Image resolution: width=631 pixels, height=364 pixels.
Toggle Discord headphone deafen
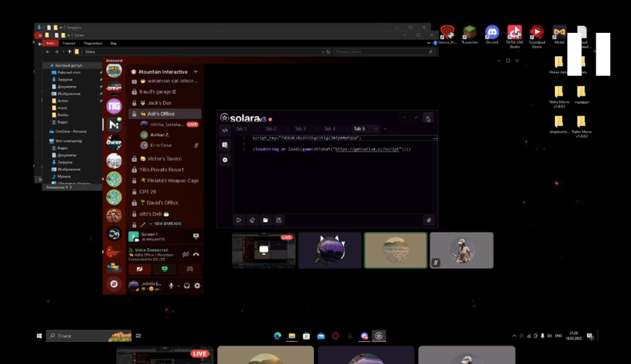(187, 286)
